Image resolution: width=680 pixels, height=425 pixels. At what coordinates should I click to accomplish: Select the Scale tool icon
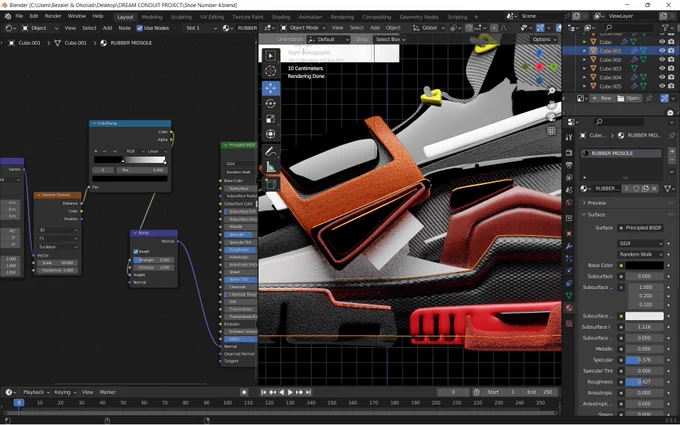coord(271,119)
